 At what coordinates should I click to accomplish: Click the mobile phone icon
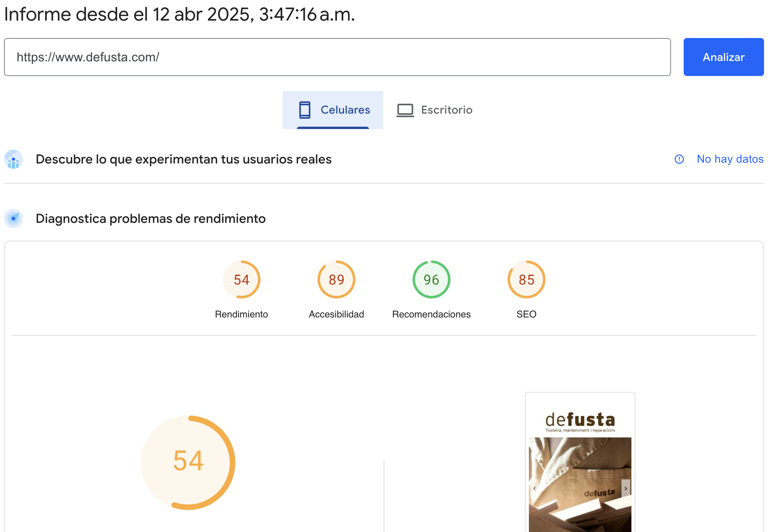tap(304, 110)
